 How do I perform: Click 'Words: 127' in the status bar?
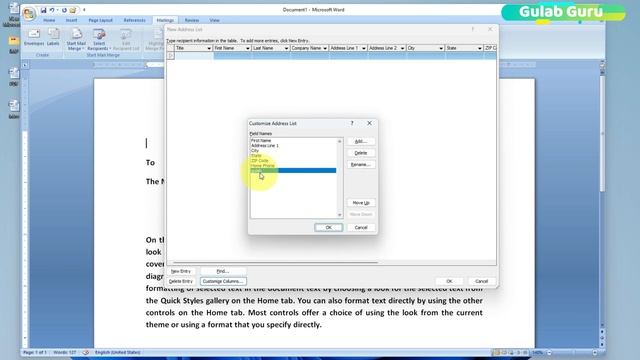[65, 352]
